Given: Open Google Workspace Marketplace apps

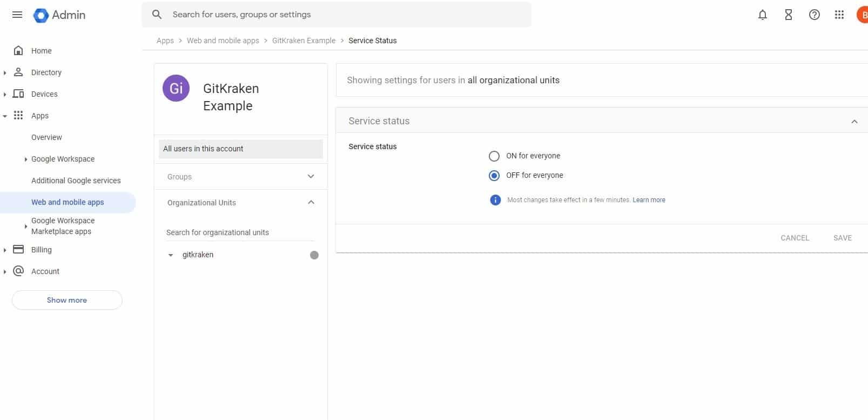Looking at the screenshot, I should point(63,226).
